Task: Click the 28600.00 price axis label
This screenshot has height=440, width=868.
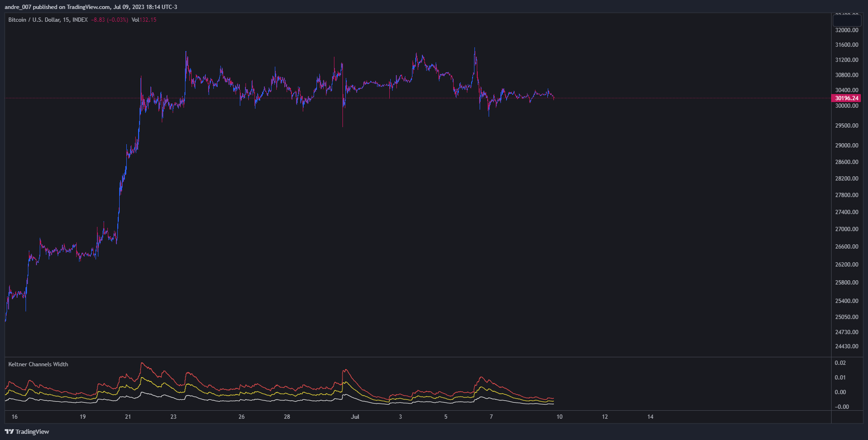Action: pos(847,162)
